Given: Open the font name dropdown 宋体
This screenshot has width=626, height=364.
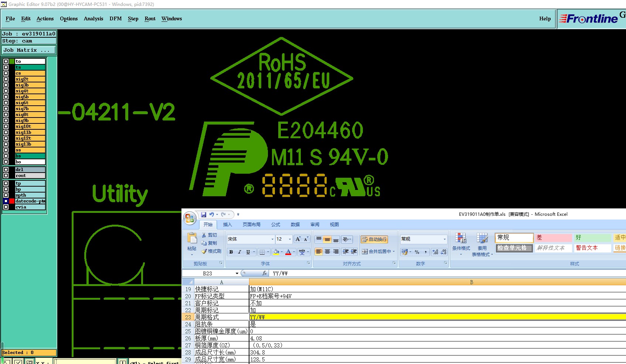Looking at the screenshot, I should coord(272,239).
